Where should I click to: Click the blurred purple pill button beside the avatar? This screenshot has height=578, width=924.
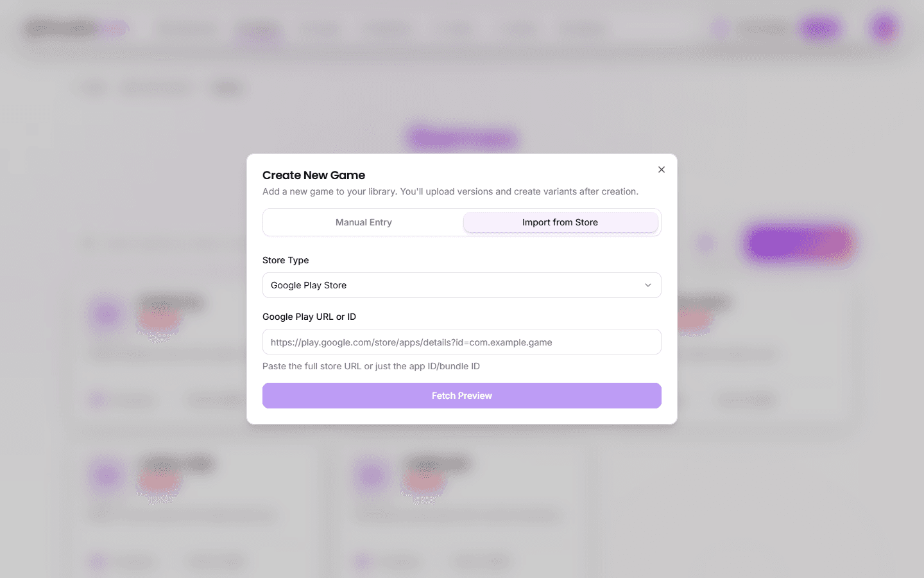click(x=819, y=28)
